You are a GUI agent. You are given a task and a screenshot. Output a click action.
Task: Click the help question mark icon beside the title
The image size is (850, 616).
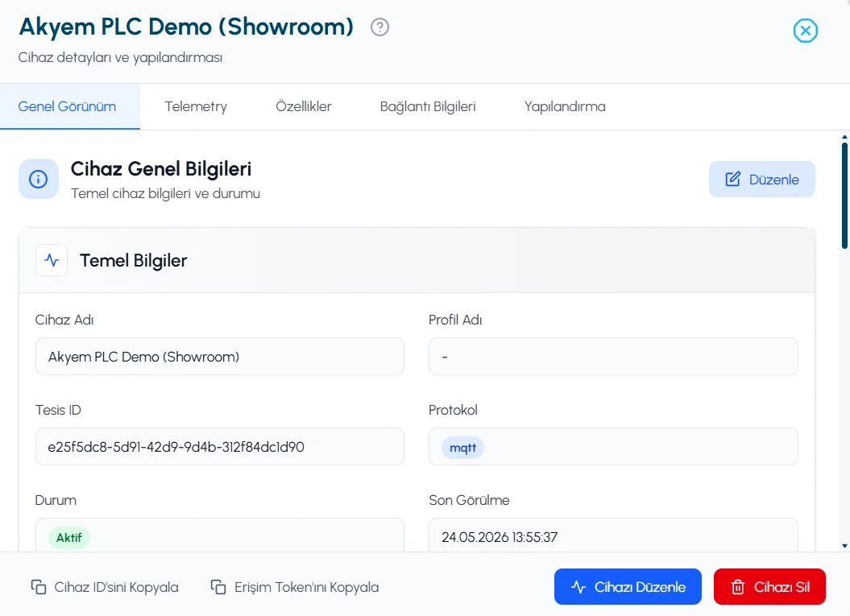[379, 27]
